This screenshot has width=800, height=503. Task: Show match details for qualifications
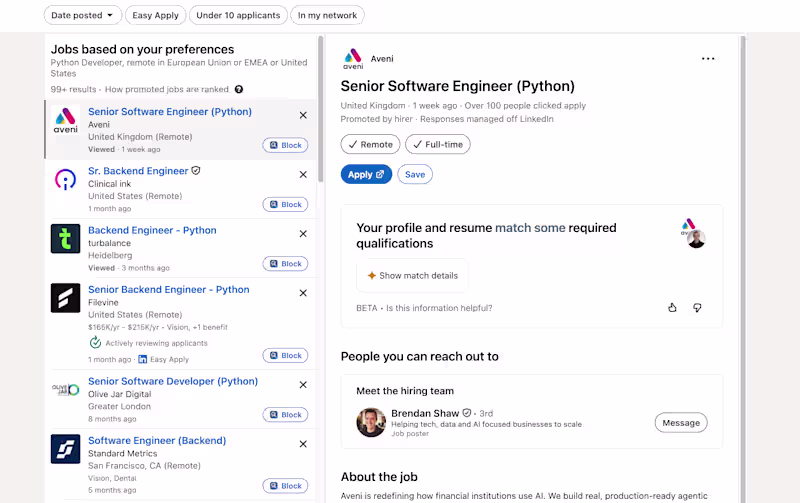(x=412, y=275)
